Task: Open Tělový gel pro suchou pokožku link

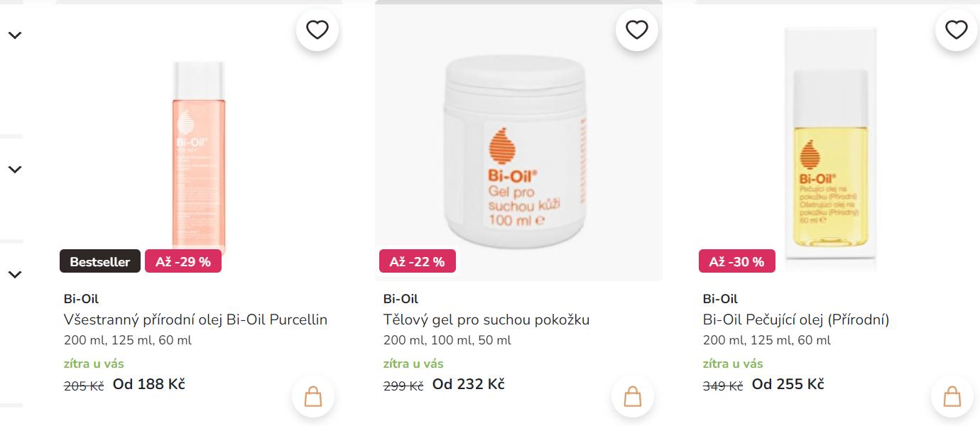Action: 486,320
